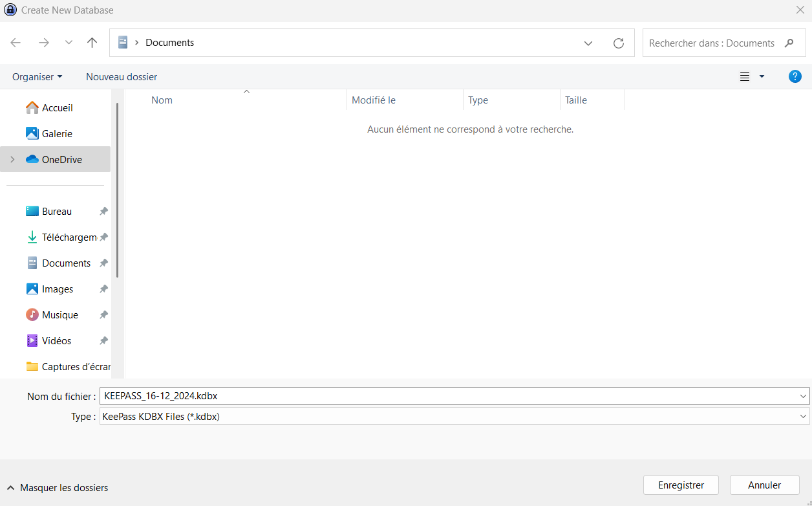Collapse folders with Masquer les dossiers
The width and height of the screenshot is (812, 506).
57,488
